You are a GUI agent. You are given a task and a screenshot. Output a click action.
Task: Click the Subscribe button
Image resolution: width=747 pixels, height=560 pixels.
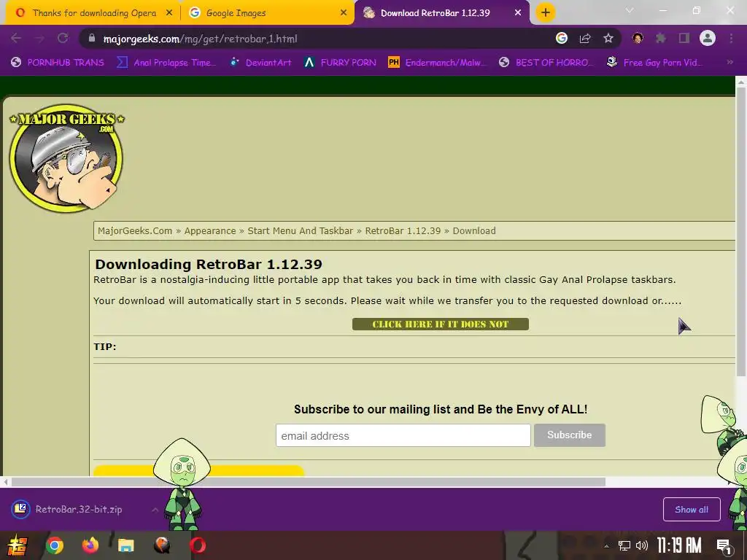point(569,435)
